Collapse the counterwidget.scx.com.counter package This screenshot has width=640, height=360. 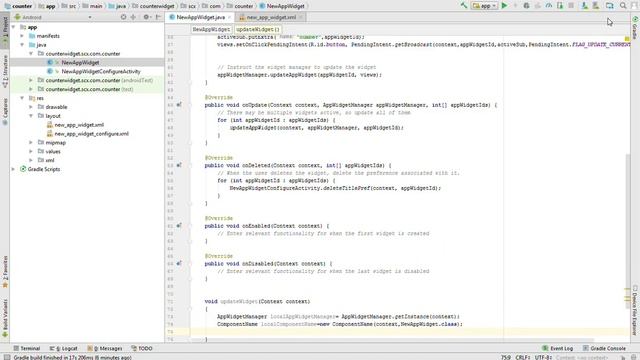click(x=31, y=53)
